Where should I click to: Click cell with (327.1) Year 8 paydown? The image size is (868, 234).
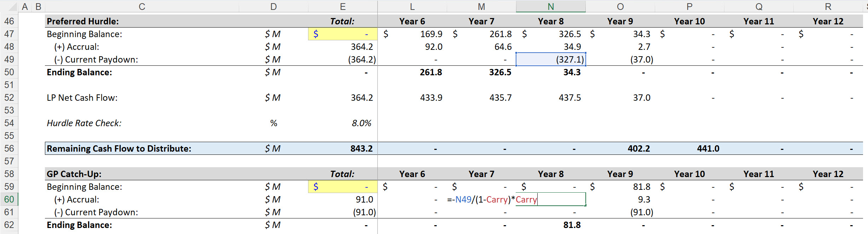tap(551, 59)
